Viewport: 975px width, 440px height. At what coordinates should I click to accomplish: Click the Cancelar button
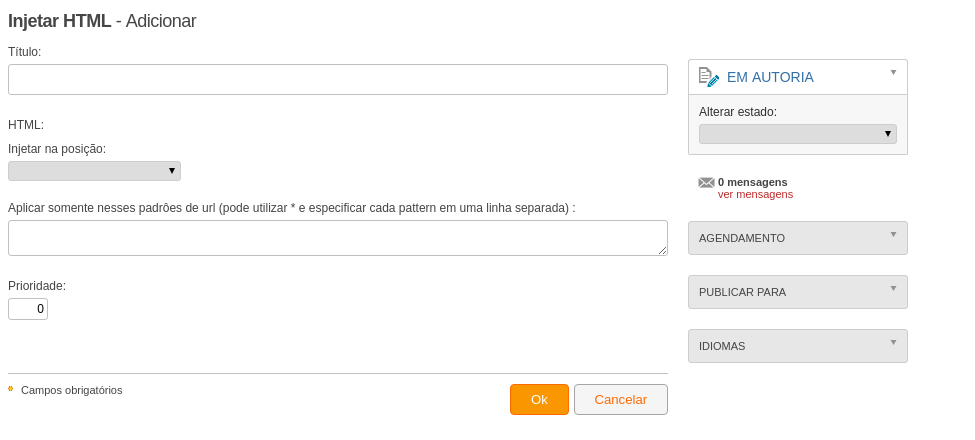[621, 400]
